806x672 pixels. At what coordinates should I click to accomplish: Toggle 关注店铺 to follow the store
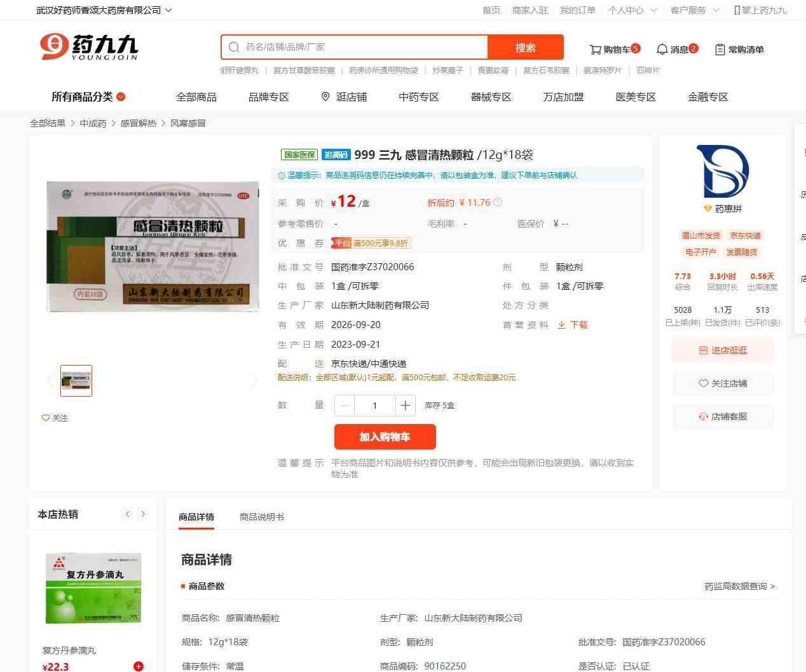723,383
